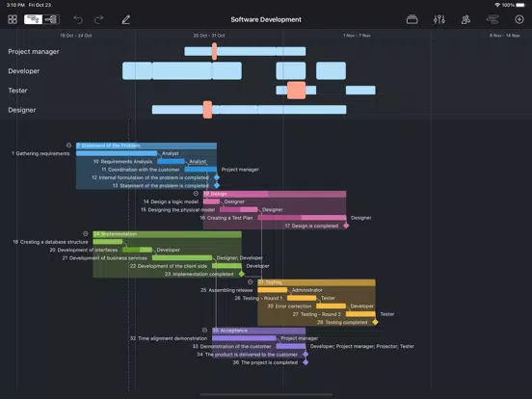This screenshot has height=399, width=532.
Task: Tap the add task plus-circle icon
Action: (x=519, y=19)
